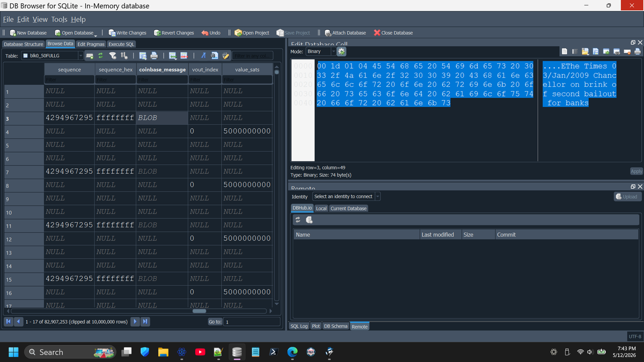Click the Go to row number field
Screen dimensions: 644x362
pos(252,322)
